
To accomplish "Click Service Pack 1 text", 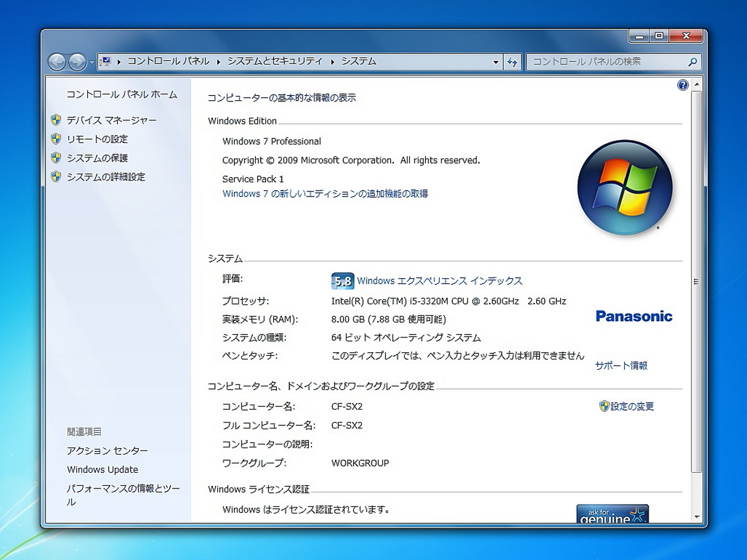I will tap(253, 179).
